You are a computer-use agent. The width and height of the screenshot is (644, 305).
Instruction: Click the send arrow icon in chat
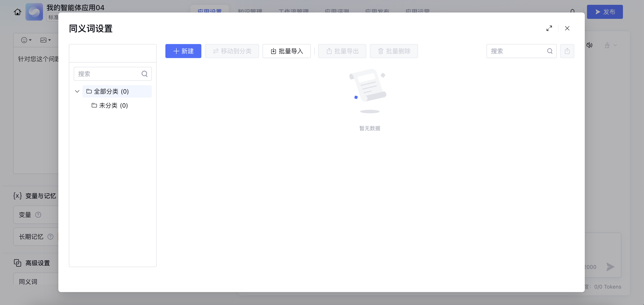pos(610,267)
